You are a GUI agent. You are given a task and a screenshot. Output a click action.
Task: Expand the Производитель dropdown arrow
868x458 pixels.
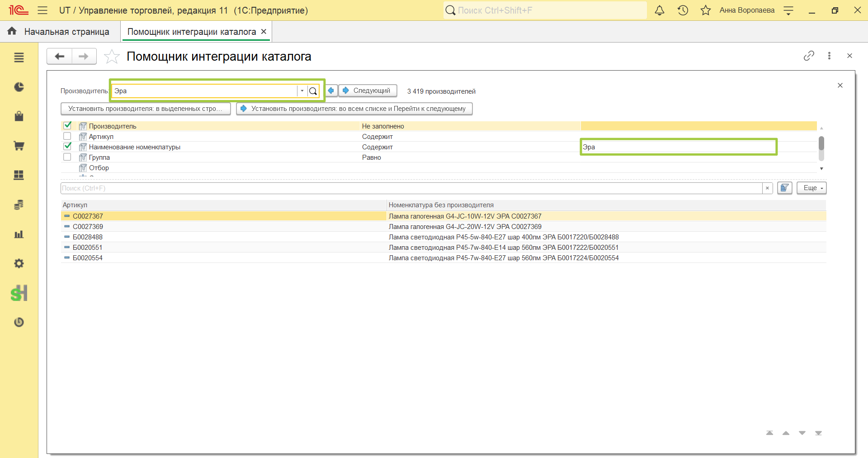click(302, 91)
